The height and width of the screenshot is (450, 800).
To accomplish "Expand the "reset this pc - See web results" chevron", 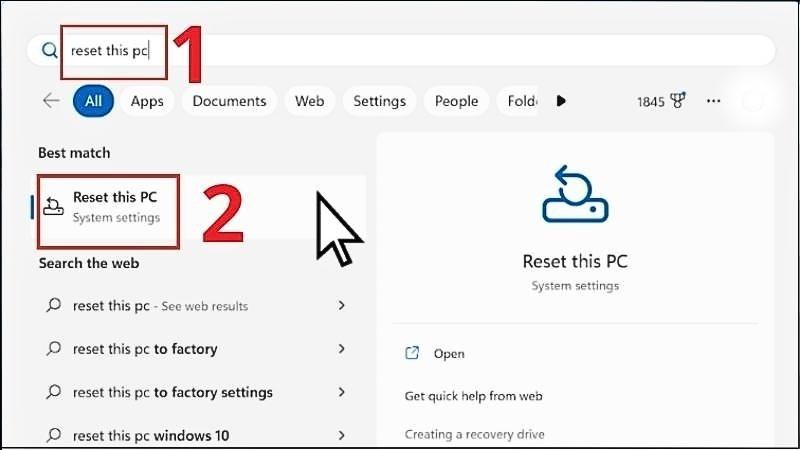I will tap(341, 305).
